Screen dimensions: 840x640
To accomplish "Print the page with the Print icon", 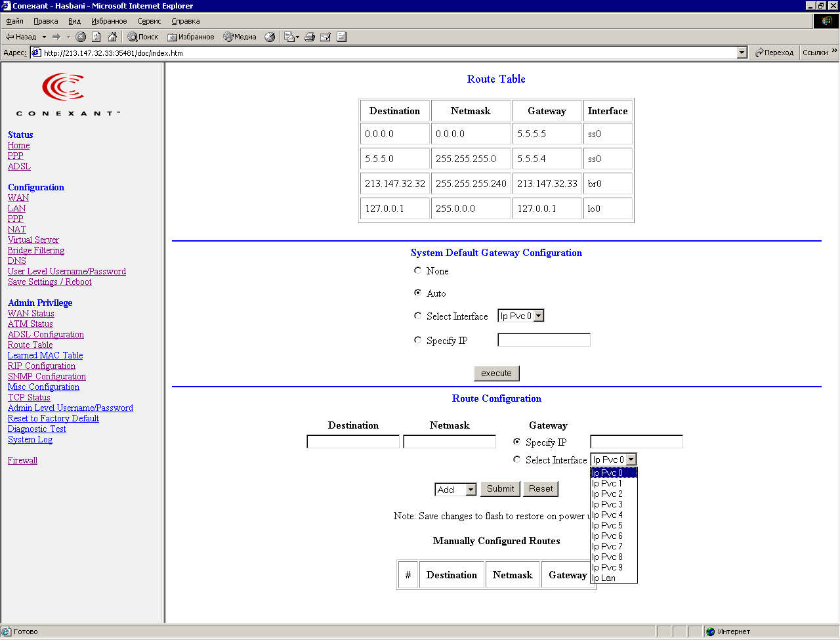I will pos(310,37).
